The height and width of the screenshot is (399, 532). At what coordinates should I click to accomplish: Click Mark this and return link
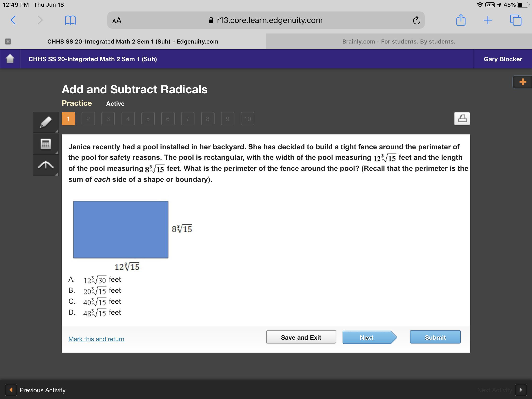click(96, 339)
